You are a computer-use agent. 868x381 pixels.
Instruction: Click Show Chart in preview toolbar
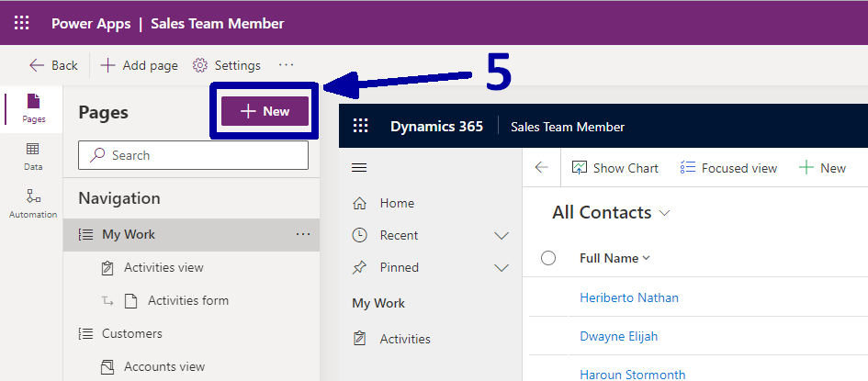[615, 168]
